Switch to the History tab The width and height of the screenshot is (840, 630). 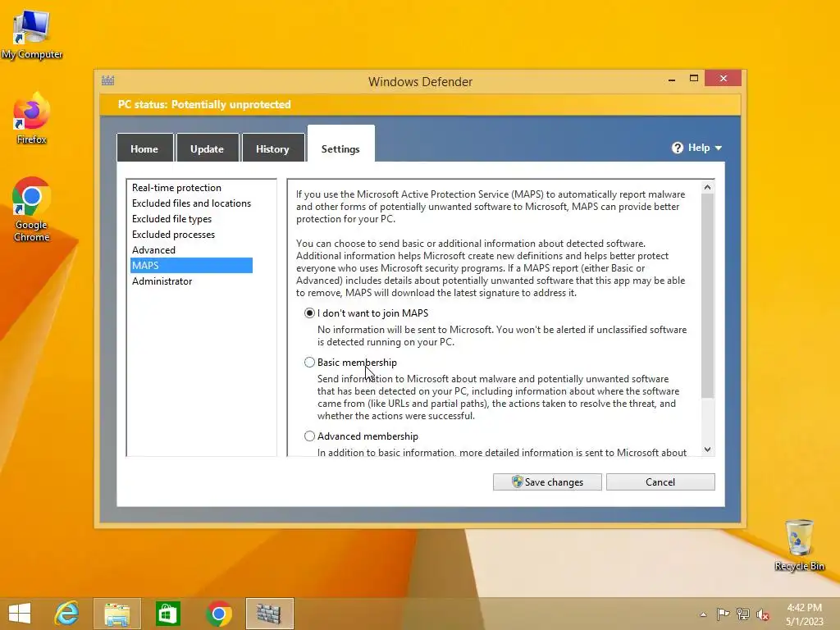point(272,149)
